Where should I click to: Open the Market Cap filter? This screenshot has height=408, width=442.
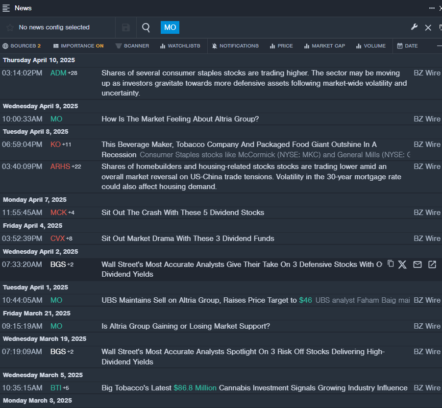[324, 46]
